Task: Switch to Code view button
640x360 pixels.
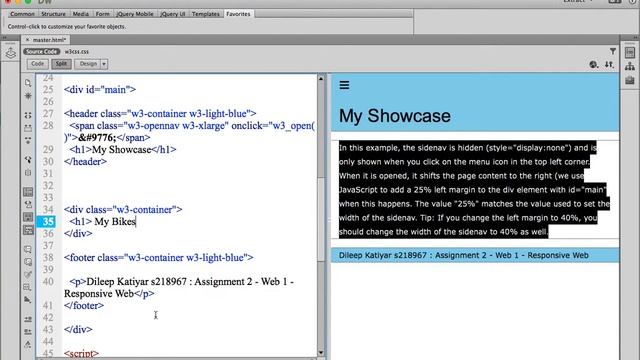Action: pos(38,64)
